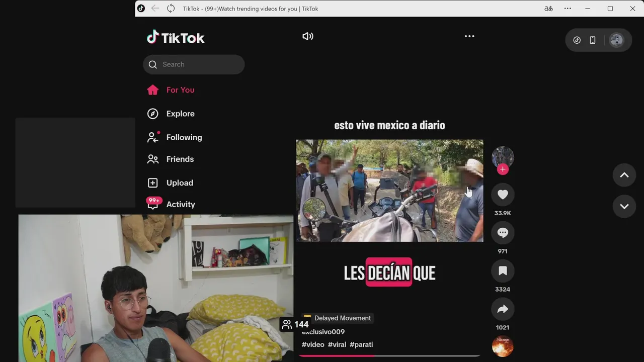Share the video with the arrow icon
This screenshot has height=362, width=644.
[503, 309]
